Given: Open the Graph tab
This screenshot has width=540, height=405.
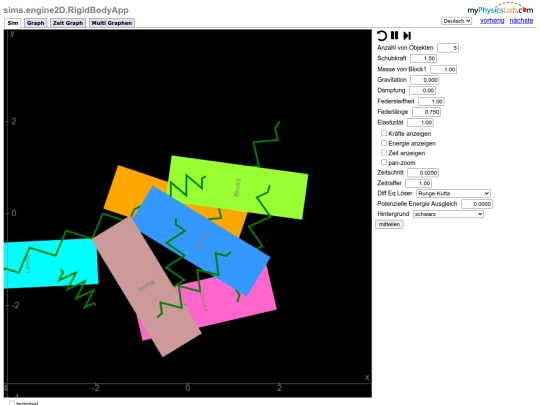Looking at the screenshot, I should tap(35, 23).
